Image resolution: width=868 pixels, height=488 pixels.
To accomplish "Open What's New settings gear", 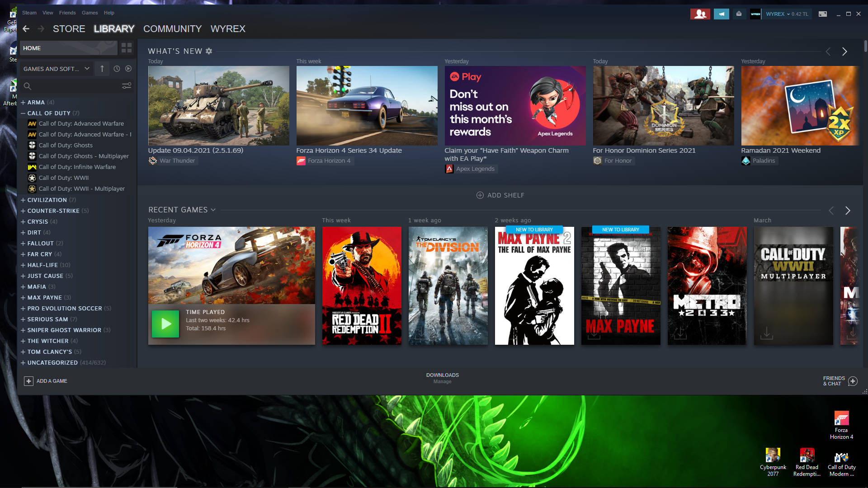I will click(209, 51).
